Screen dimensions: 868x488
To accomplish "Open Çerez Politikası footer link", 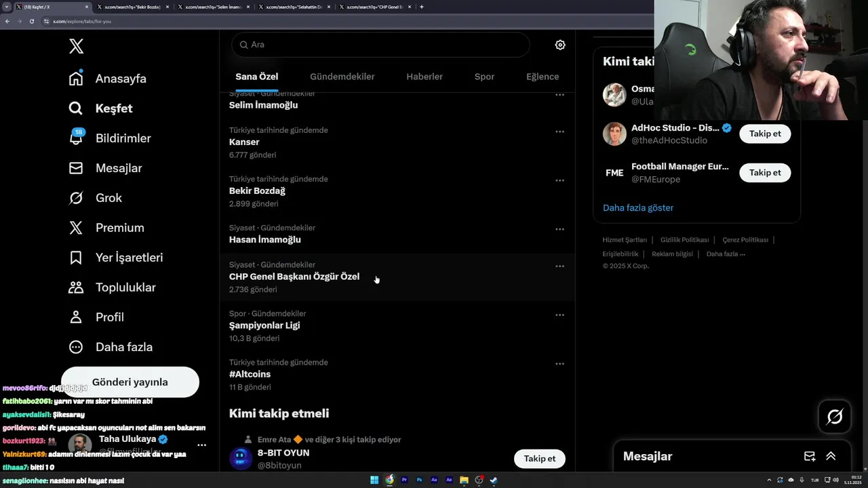I will pos(745,240).
